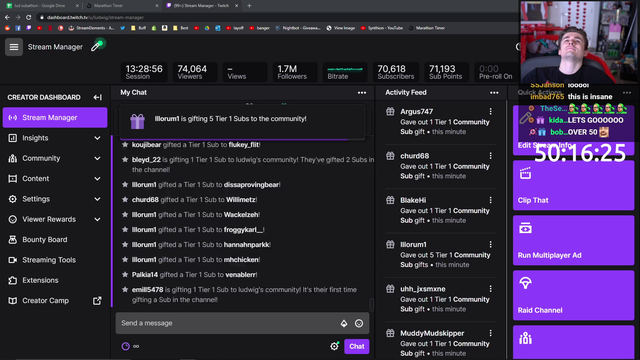The width and height of the screenshot is (640, 360).
Task: Open Marathon Timer bookmark
Action: (427, 28)
